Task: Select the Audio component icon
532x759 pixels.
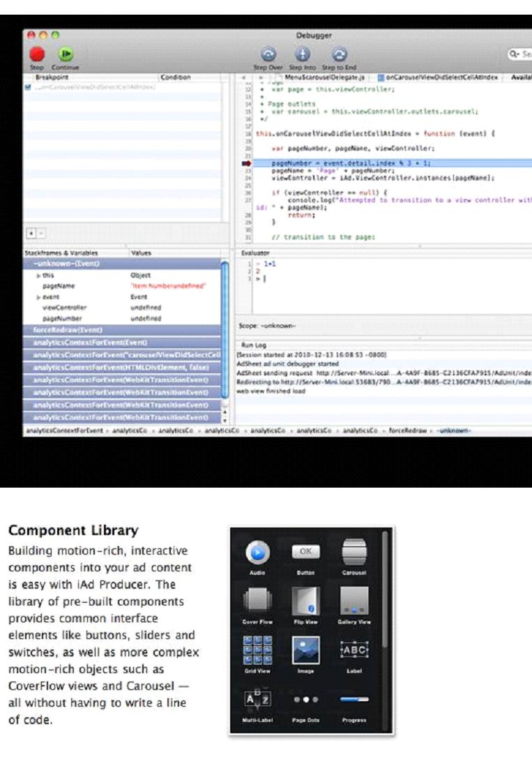Action: 257,553
